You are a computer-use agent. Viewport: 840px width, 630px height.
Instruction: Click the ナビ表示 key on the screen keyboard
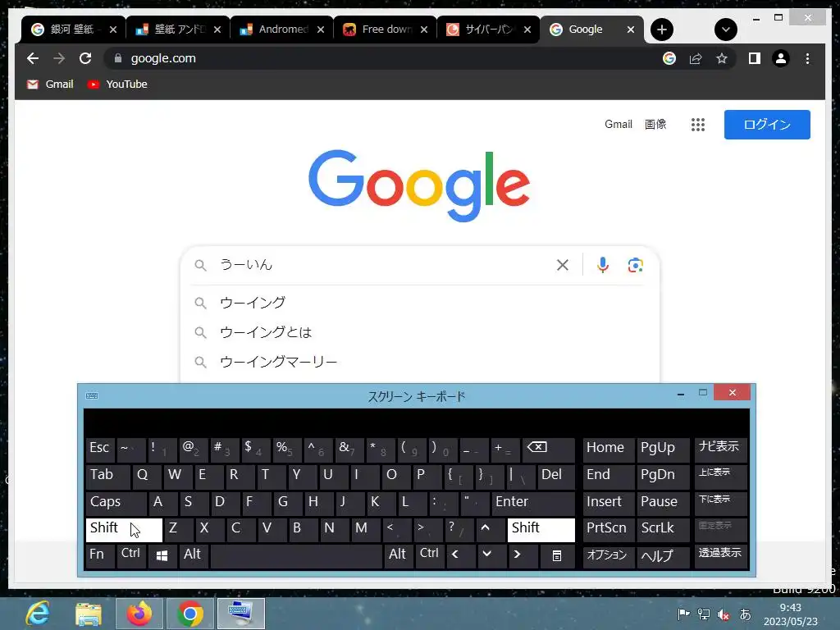[720, 449]
